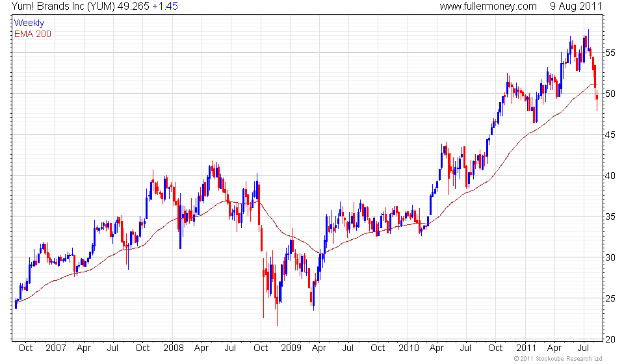Click the 2010 time axis label

[x=409, y=348]
